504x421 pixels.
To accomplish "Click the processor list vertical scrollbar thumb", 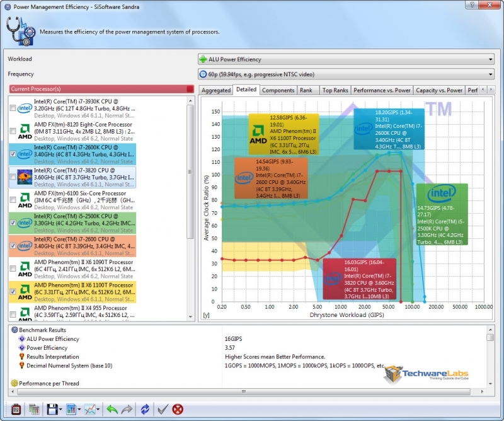I will [190, 171].
